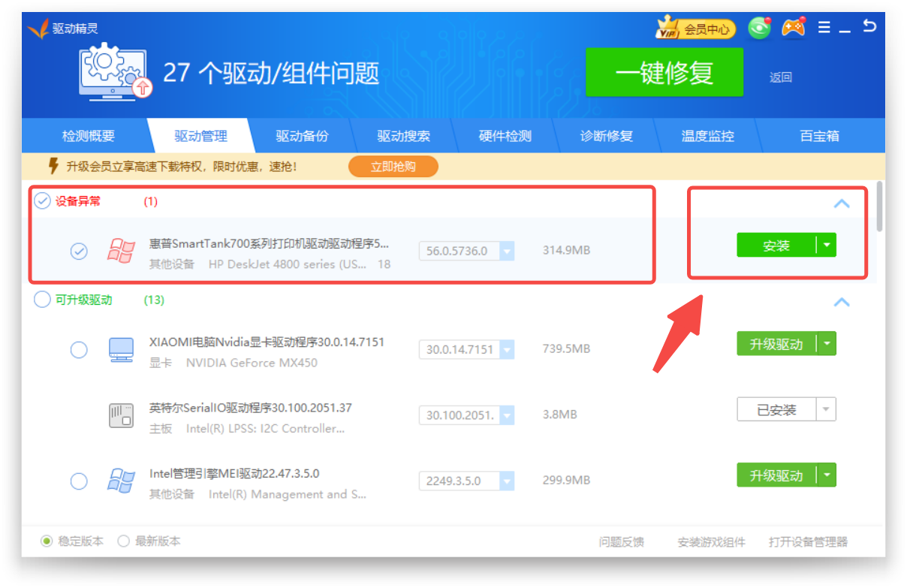Screen dimensions: 907x588
Task: Select the 最新版本 radio option
Action: tap(124, 541)
